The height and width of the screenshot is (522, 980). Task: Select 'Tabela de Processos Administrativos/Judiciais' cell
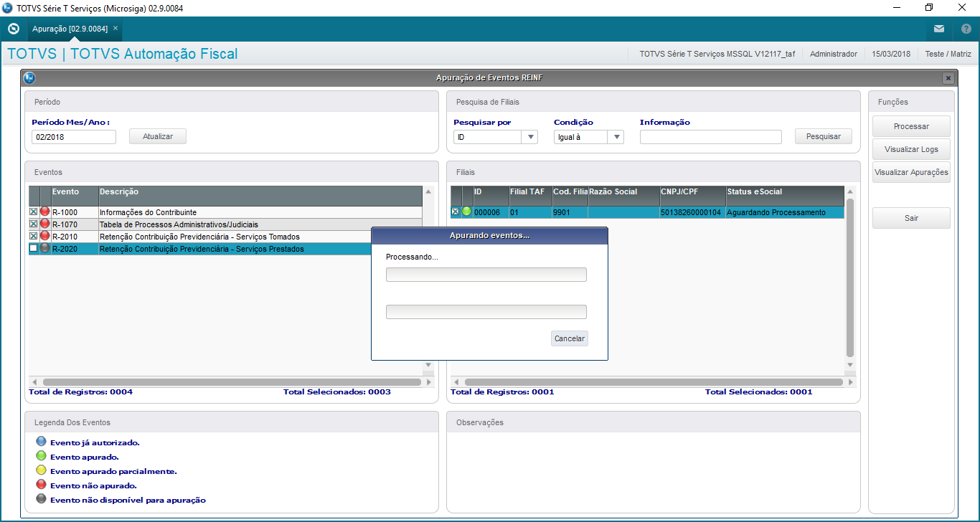pos(260,224)
